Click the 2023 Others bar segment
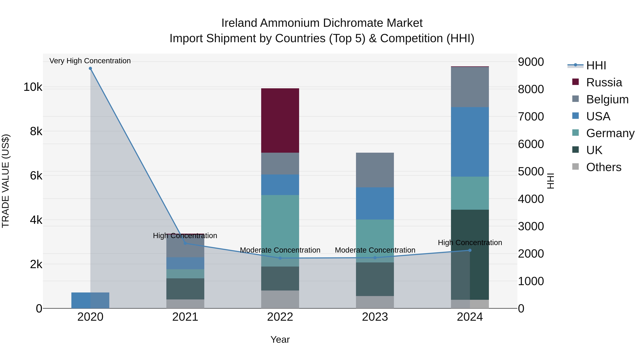 point(375,302)
